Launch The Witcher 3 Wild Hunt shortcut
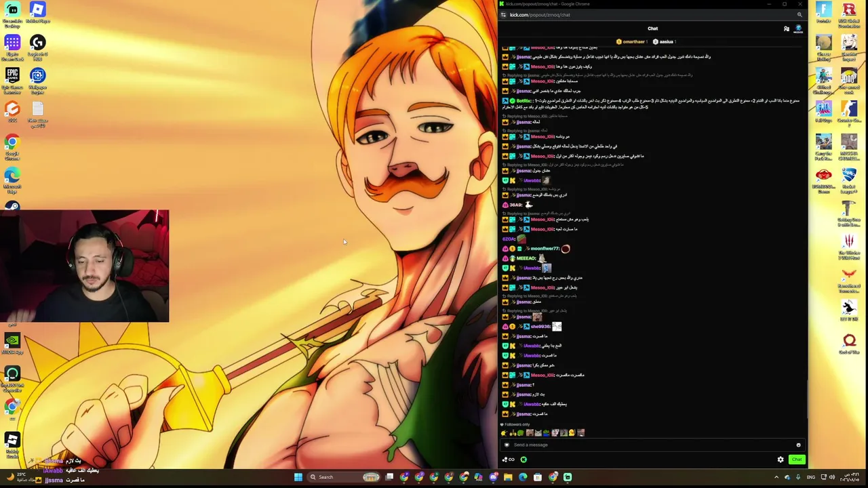Screen dimensions: 868x488 [849, 247]
